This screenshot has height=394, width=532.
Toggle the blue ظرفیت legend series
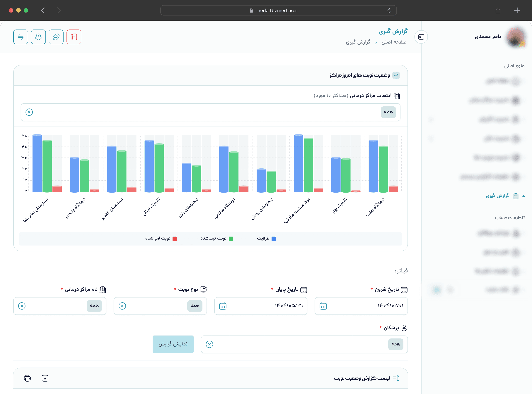click(x=266, y=239)
